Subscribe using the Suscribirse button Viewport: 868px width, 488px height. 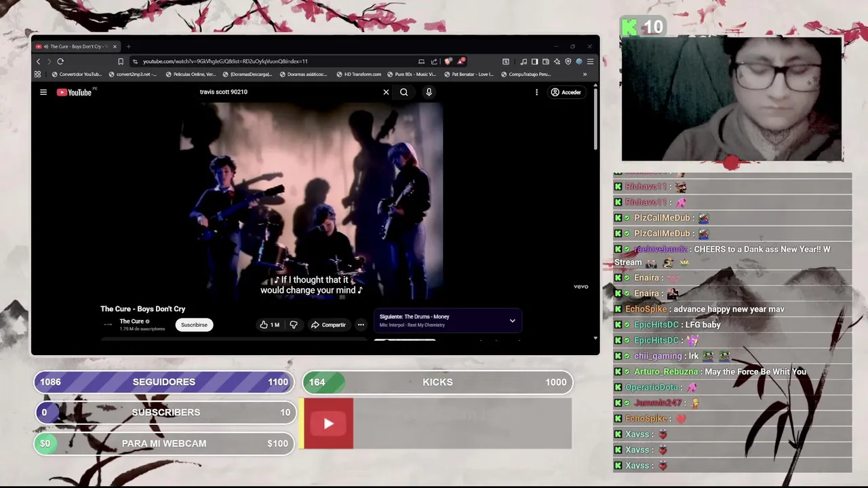(x=194, y=325)
